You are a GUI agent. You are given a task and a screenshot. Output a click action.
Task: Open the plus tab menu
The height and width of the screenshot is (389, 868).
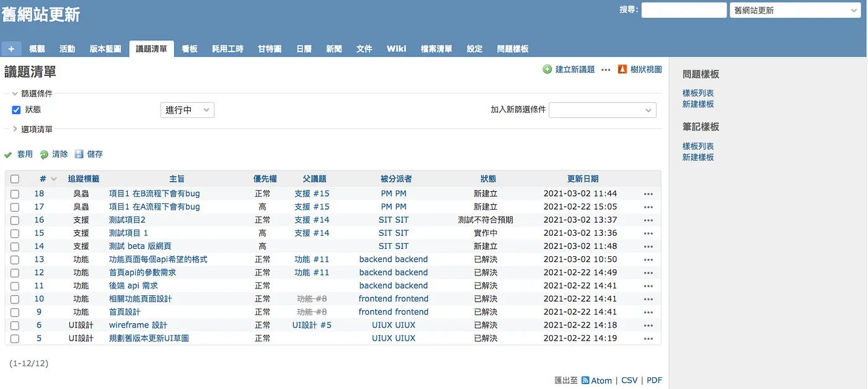(x=11, y=49)
